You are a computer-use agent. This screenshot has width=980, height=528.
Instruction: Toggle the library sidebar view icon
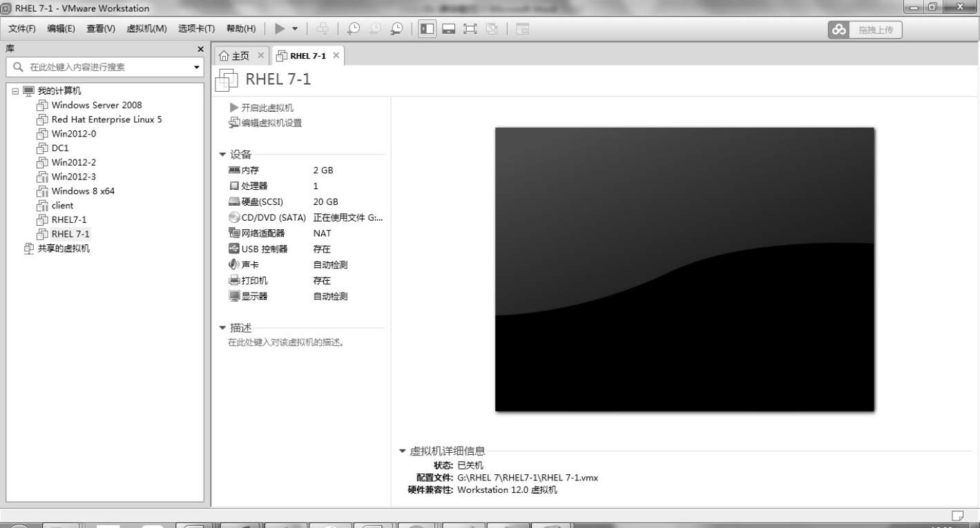427,28
